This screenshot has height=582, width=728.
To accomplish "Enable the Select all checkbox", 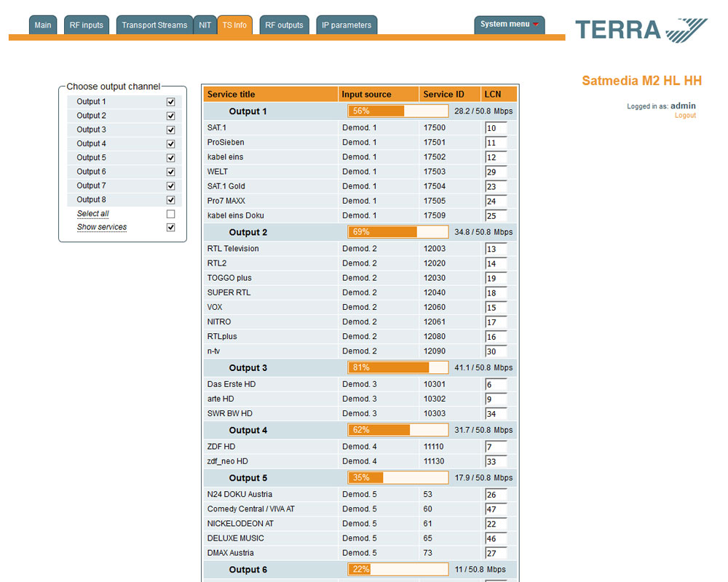I will (x=170, y=214).
